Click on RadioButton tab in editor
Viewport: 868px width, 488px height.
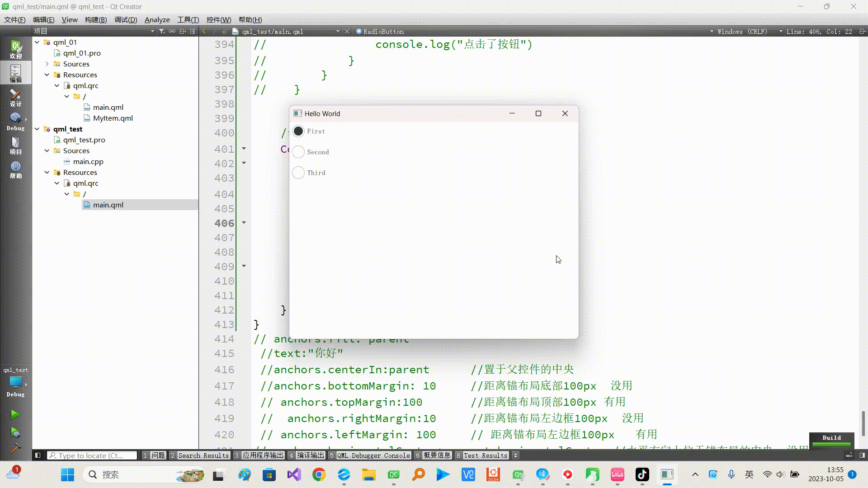(x=381, y=32)
